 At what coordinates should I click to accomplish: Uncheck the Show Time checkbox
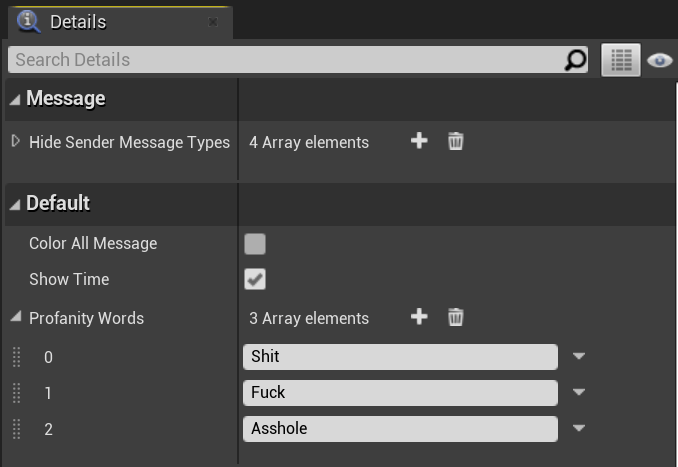[x=255, y=280]
